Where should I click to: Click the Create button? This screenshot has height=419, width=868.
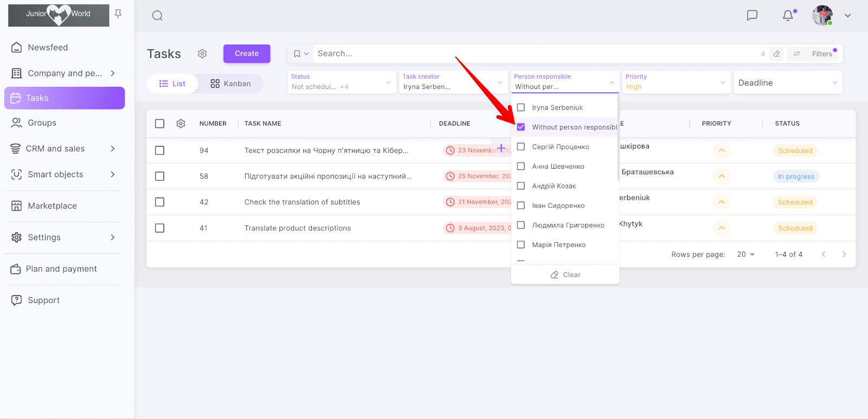pos(246,54)
